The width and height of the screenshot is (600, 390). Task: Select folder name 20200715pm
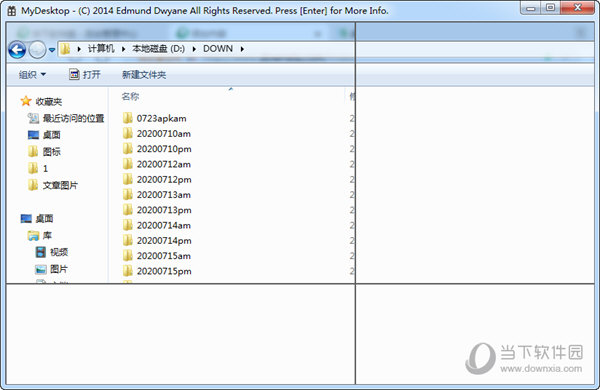point(164,271)
